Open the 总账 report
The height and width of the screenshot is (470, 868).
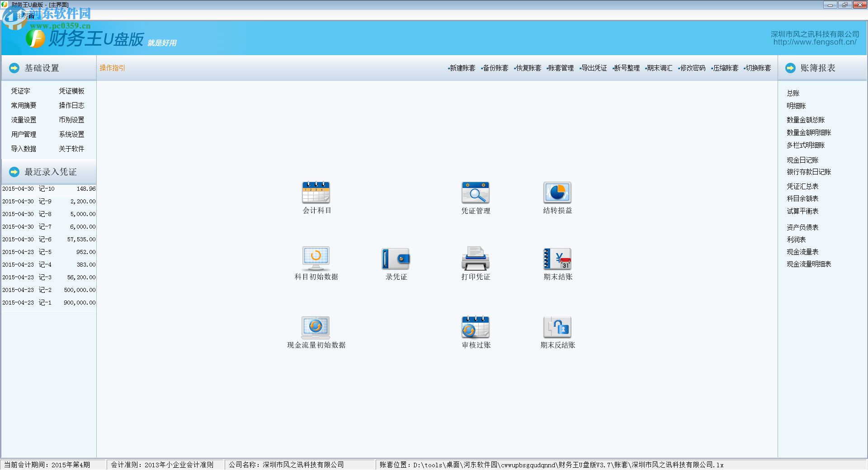pos(793,94)
